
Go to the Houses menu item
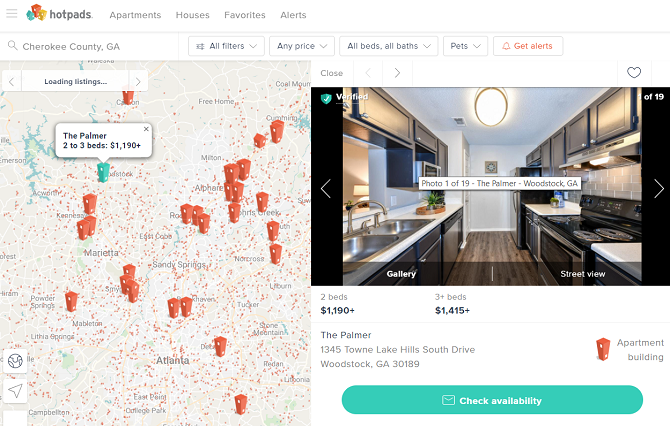click(193, 15)
